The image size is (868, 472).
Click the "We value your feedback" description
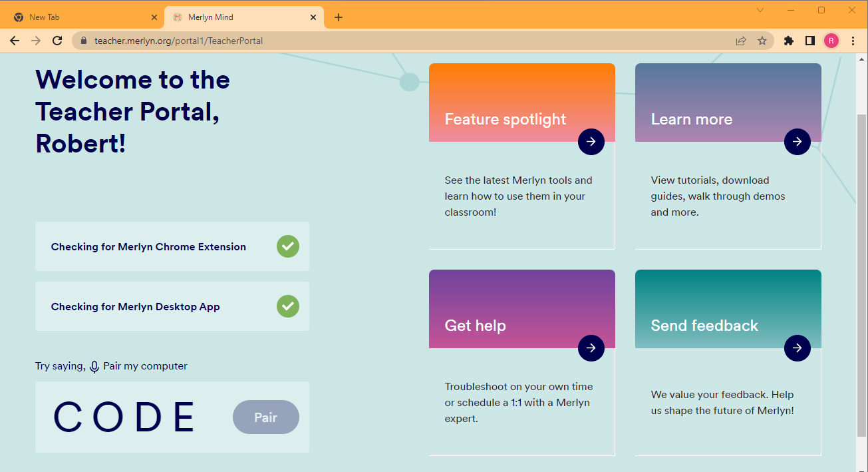[x=722, y=403]
